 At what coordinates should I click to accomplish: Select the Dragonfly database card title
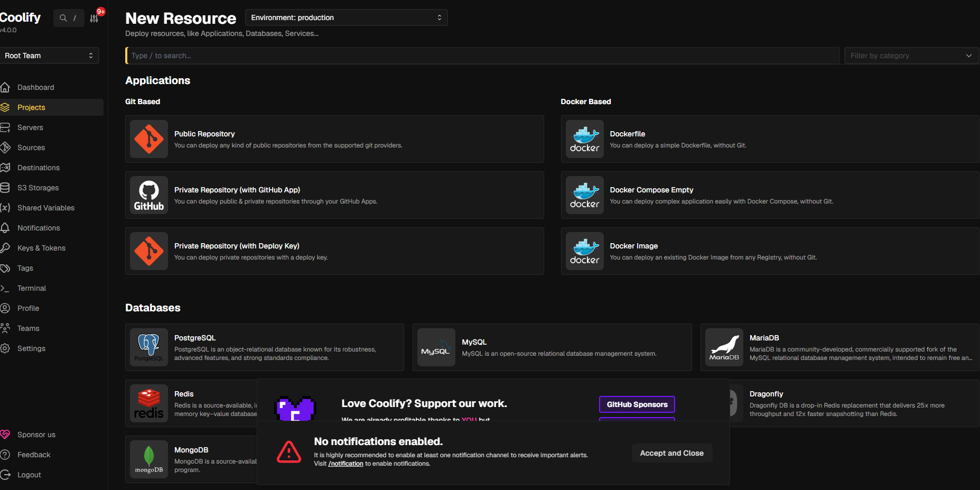[766, 394]
